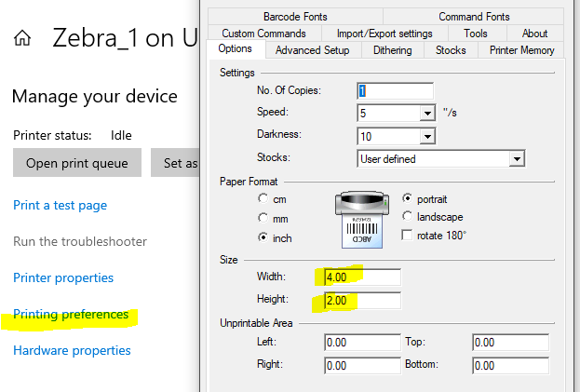Click the Print a test page link
This screenshot has height=392, width=580.
click(60, 205)
